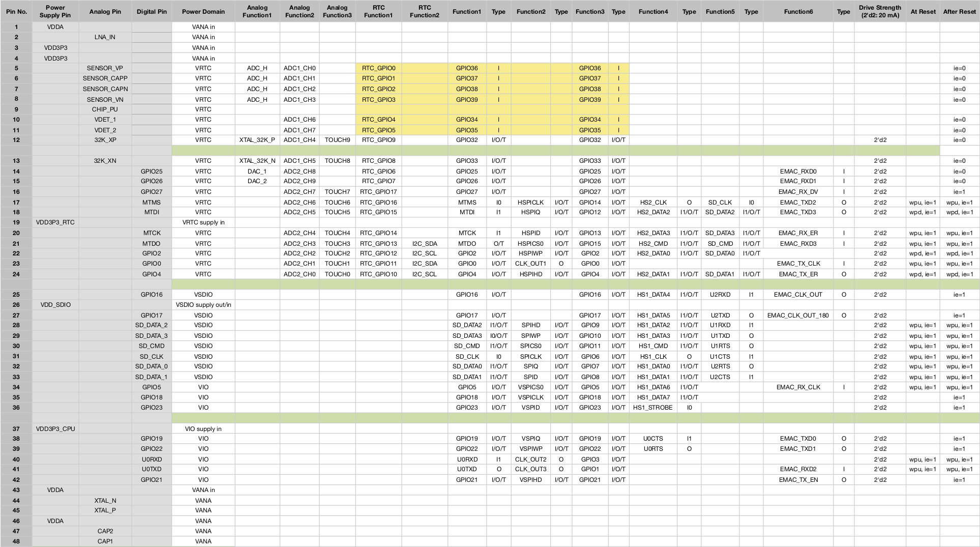Select the VDD3P3_RTC power supply cell
Image resolution: width=980 pixels, height=547 pixels.
[x=55, y=222]
